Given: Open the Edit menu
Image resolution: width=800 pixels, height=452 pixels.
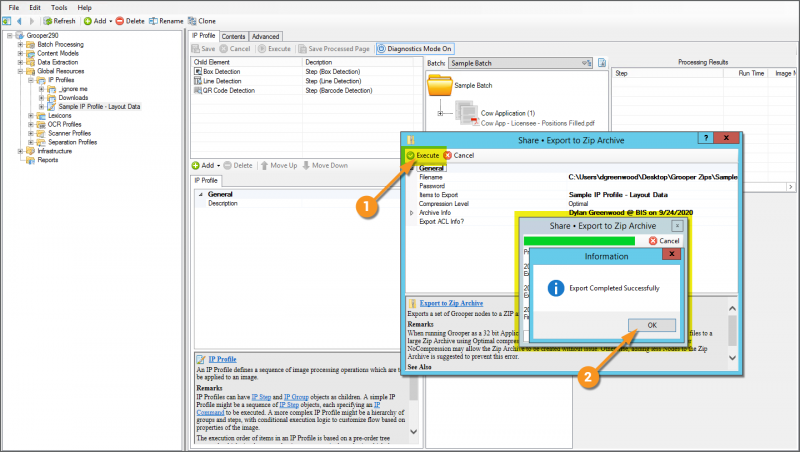Looking at the screenshot, I should point(35,8).
